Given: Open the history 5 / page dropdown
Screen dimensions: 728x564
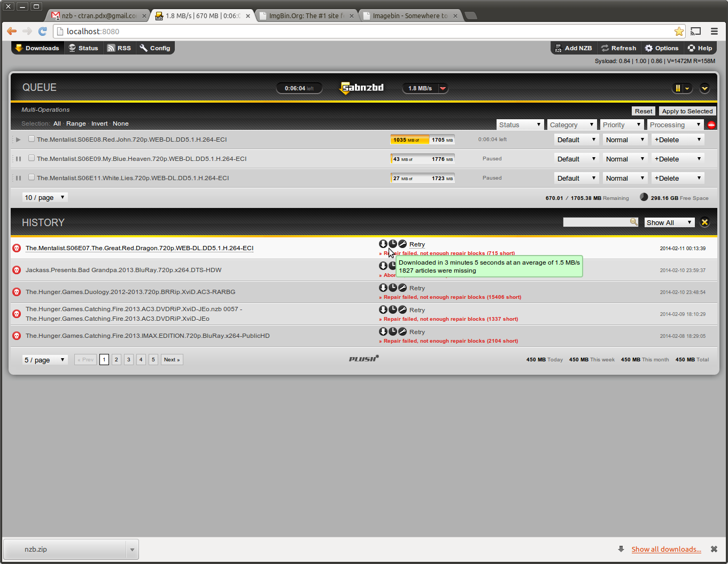Looking at the screenshot, I should tap(44, 360).
